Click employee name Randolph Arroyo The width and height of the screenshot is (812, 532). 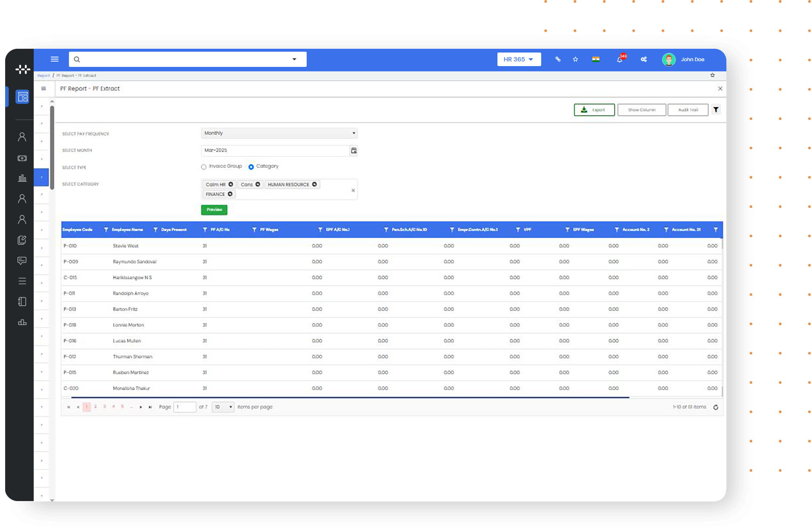click(130, 293)
